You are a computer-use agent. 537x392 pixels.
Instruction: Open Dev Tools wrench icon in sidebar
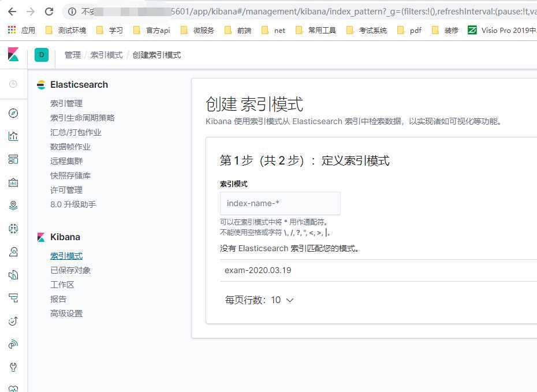[13, 367]
